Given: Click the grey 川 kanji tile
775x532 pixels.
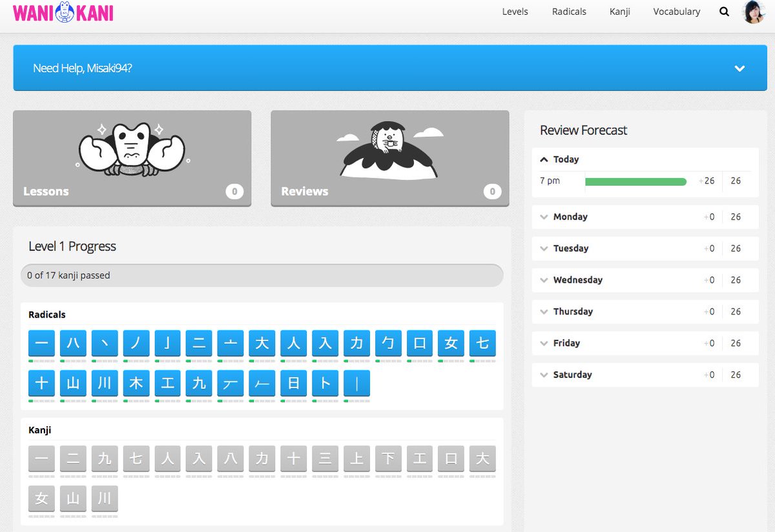Looking at the screenshot, I should (x=105, y=498).
